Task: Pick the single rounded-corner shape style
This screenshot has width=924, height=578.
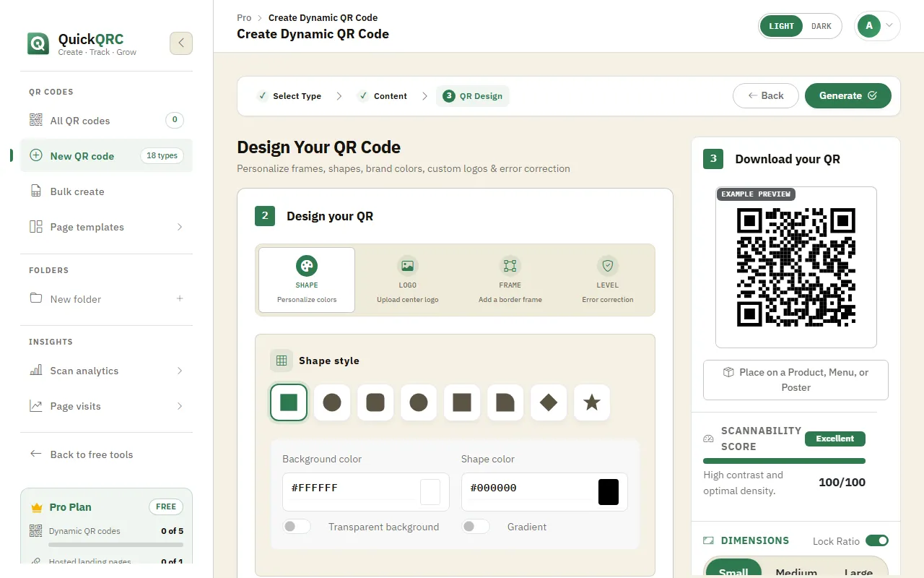Action: 505,402
